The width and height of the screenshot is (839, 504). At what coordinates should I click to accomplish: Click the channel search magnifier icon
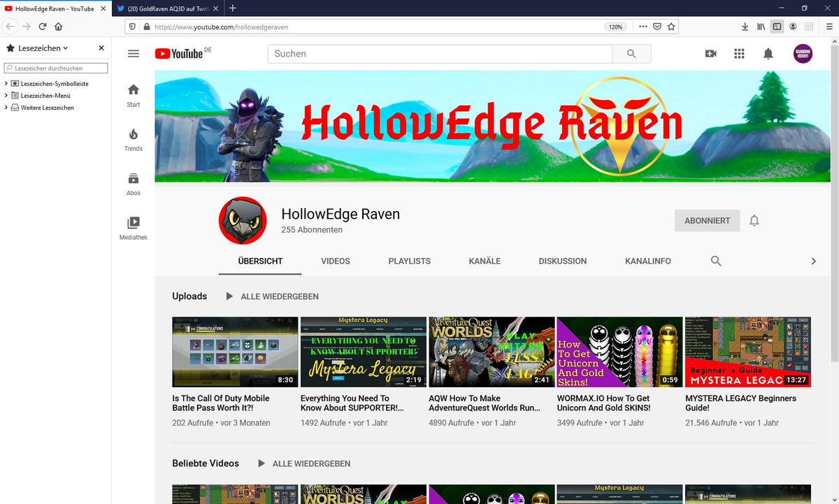click(x=716, y=261)
